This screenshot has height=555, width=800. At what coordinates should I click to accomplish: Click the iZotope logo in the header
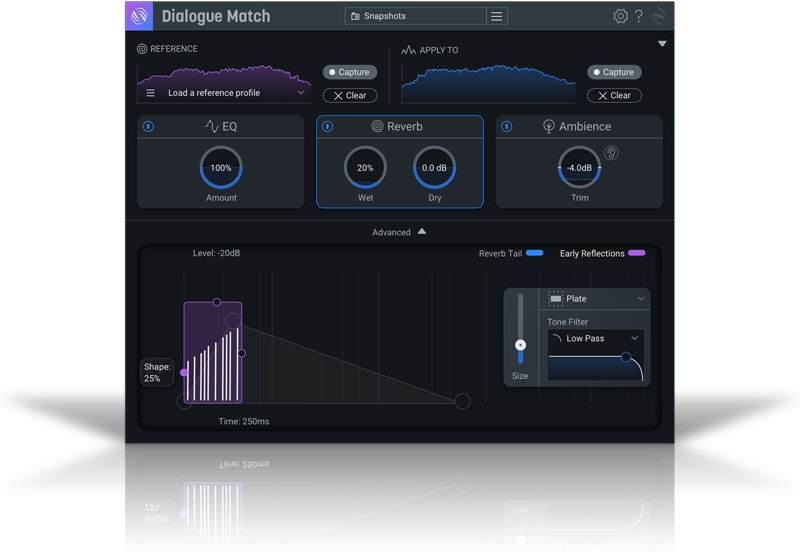pos(139,16)
